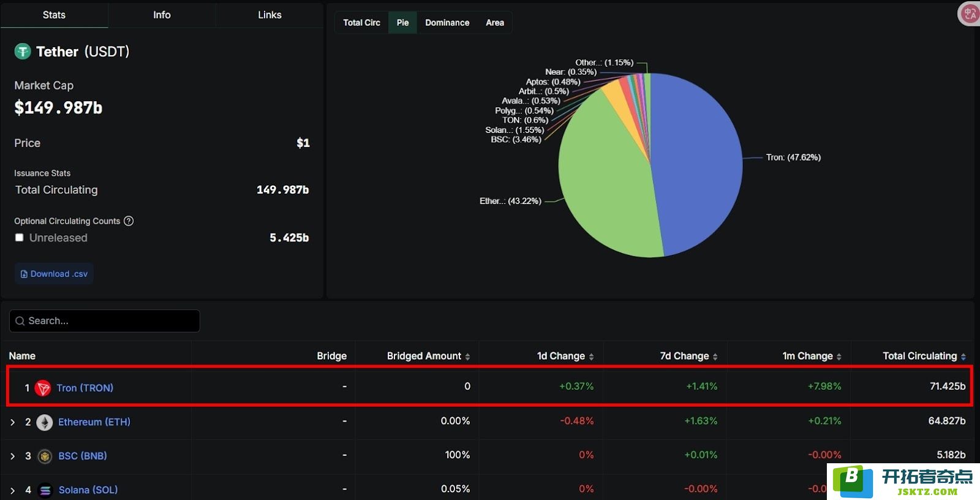This screenshot has height=500, width=980.
Task: Click Tron's +0.37% 1d change cell
Action: [x=576, y=387]
